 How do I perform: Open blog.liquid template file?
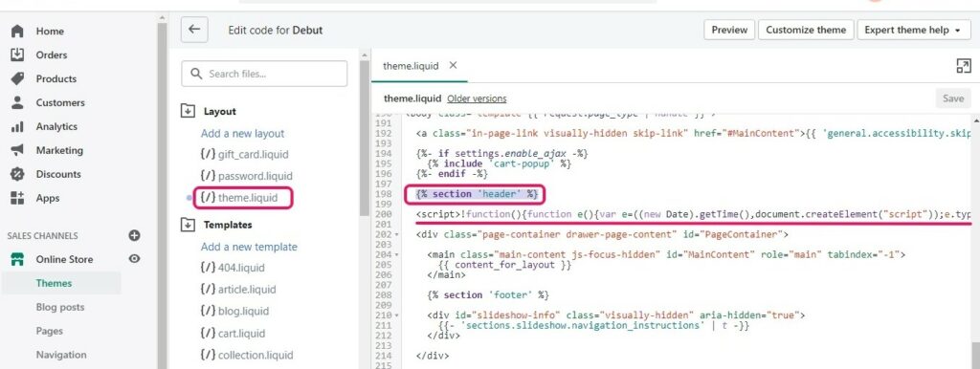234,312
